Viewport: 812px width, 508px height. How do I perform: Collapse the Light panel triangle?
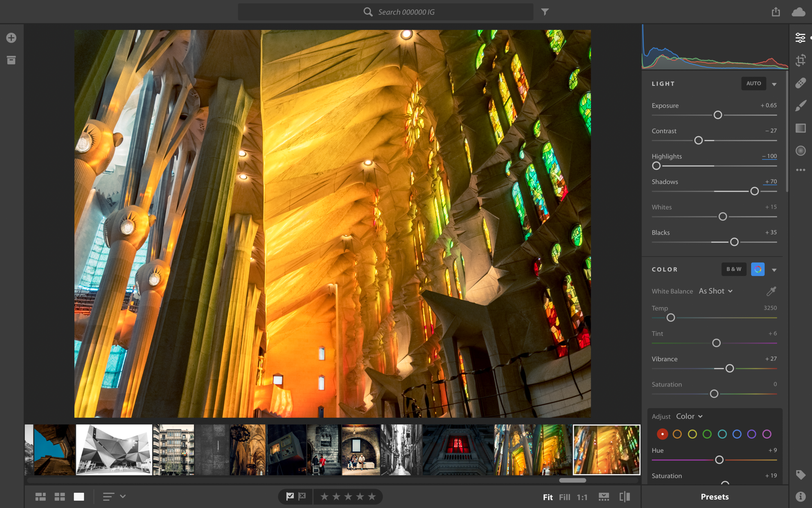coord(774,84)
